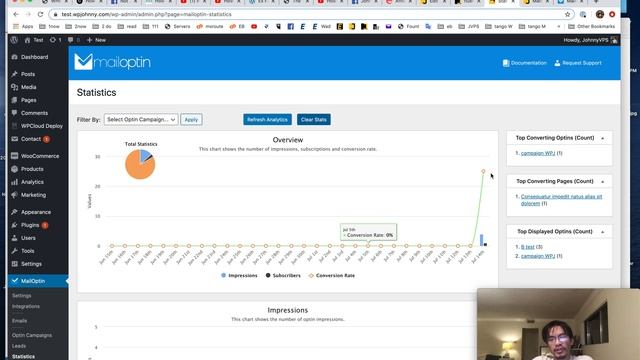Toggle Subscribers series in chart legend

pos(283,276)
